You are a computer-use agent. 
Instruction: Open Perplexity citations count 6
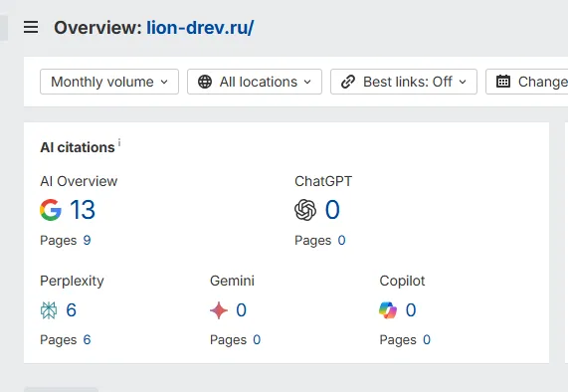point(71,310)
